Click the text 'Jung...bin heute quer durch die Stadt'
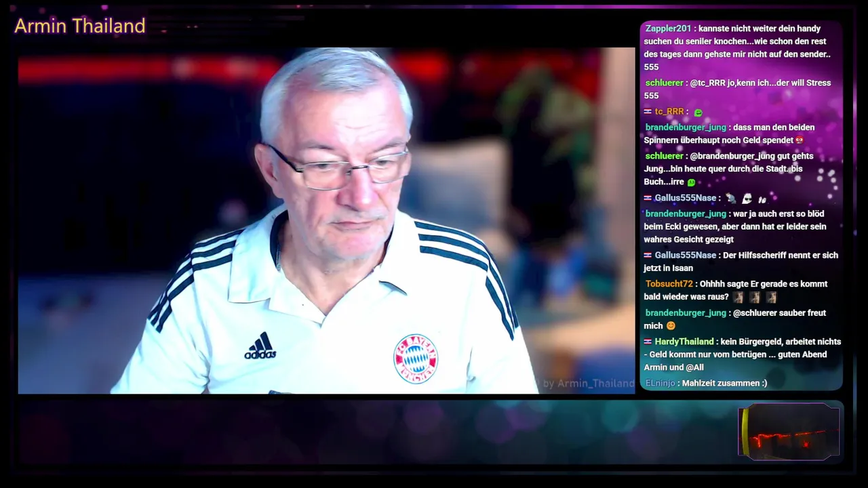The width and height of the screenshot is (868, 488). pyautogui.click(x=715, y=169)
